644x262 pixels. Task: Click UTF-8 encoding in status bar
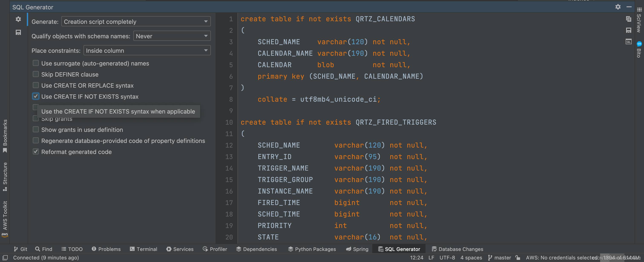tap(447, 258)
